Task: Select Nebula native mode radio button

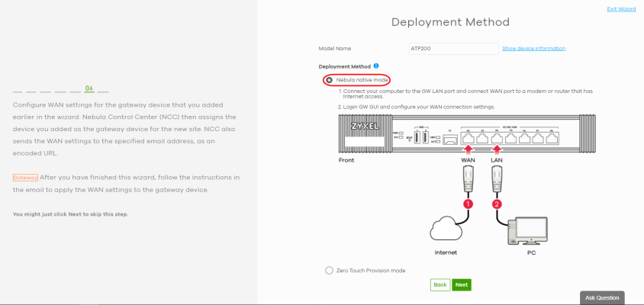Action: 329,80
